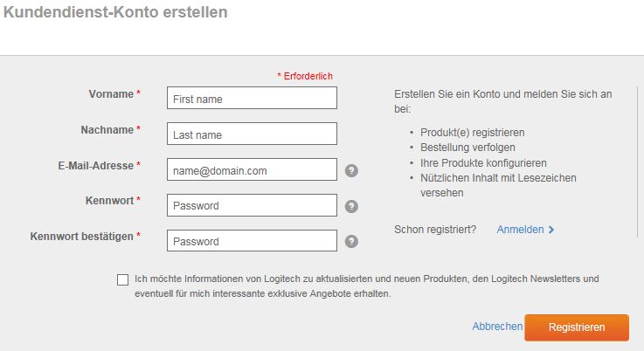Click the Produkt(e) registrieren list item
The height and width of the screenshot is (351, 644).
point(473,133)
